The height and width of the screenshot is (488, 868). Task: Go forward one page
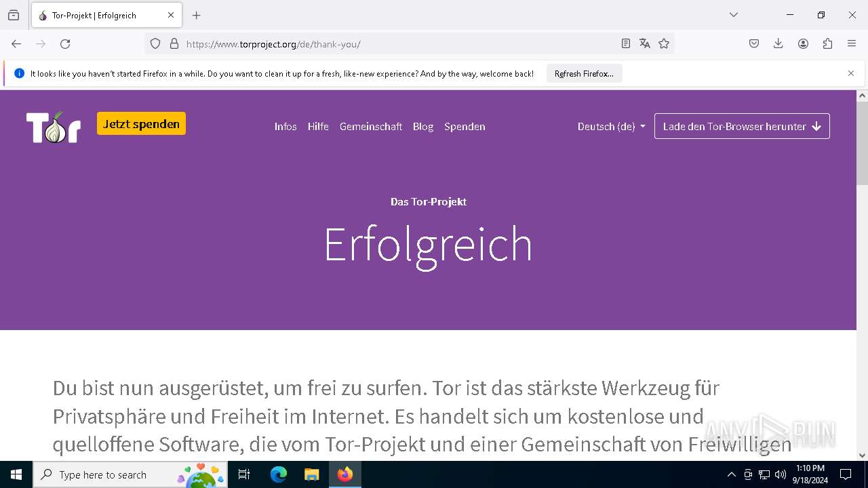pyautogui.click(x=41, y=44)
